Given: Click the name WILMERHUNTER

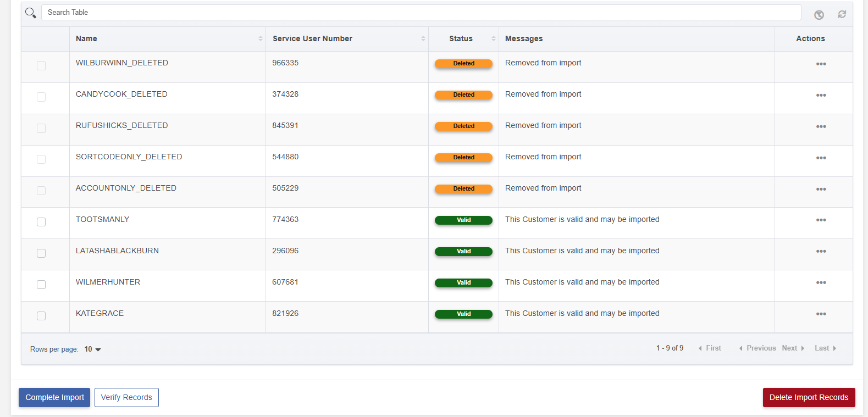Looking at the screenshot, I should (108, 282).
